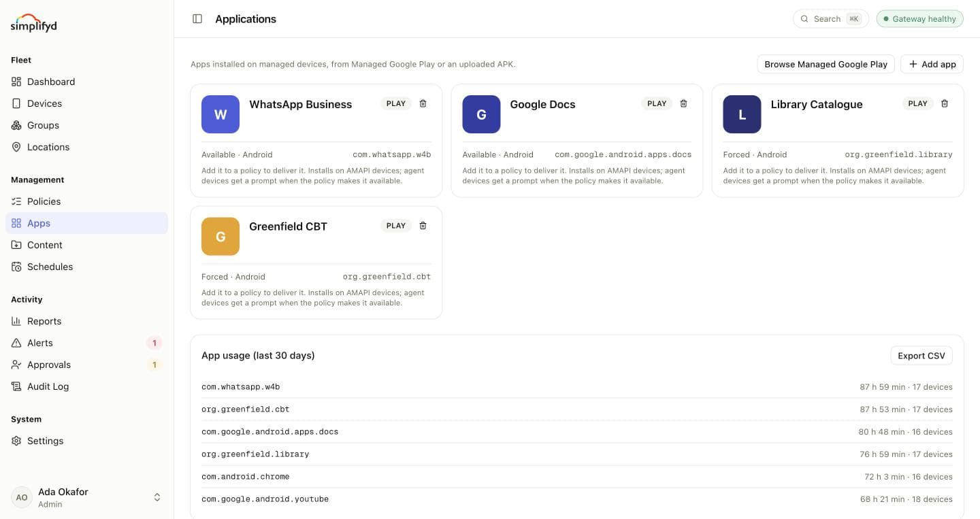
Task: Click the Google Docs card title
Action: [x=542, y=104]
